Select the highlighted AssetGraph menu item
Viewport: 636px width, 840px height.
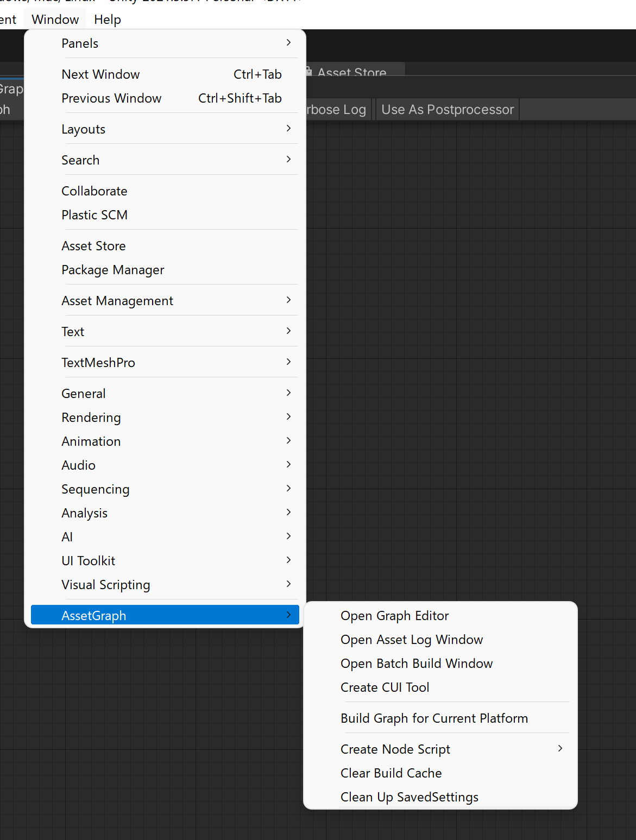pyautogui.click(x=165, y=616)
